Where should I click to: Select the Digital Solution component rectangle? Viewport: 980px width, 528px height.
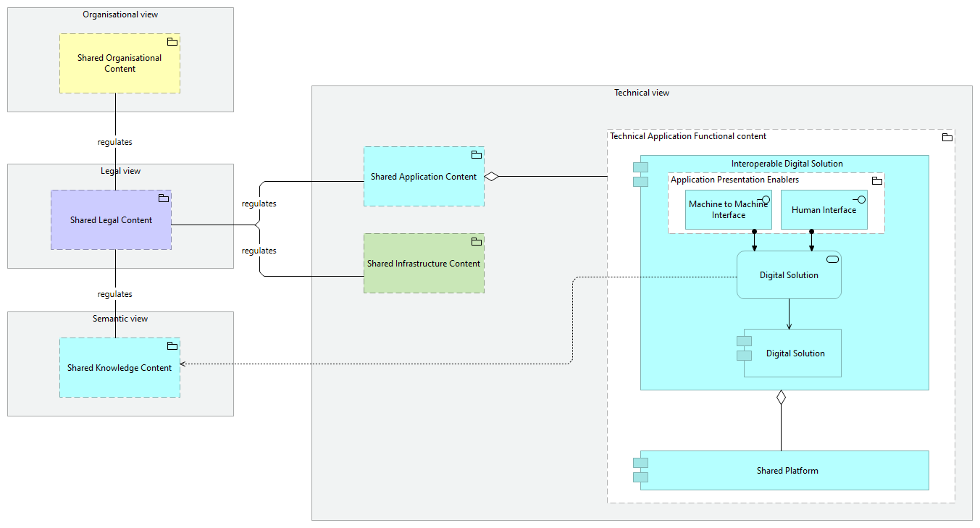[795, 353]
